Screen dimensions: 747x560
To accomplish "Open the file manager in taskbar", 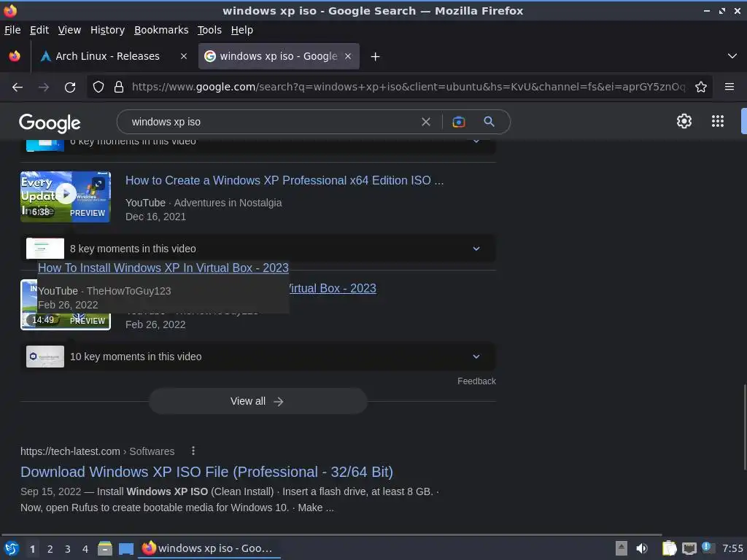I will pyautogui.click(x=105, y=548).
